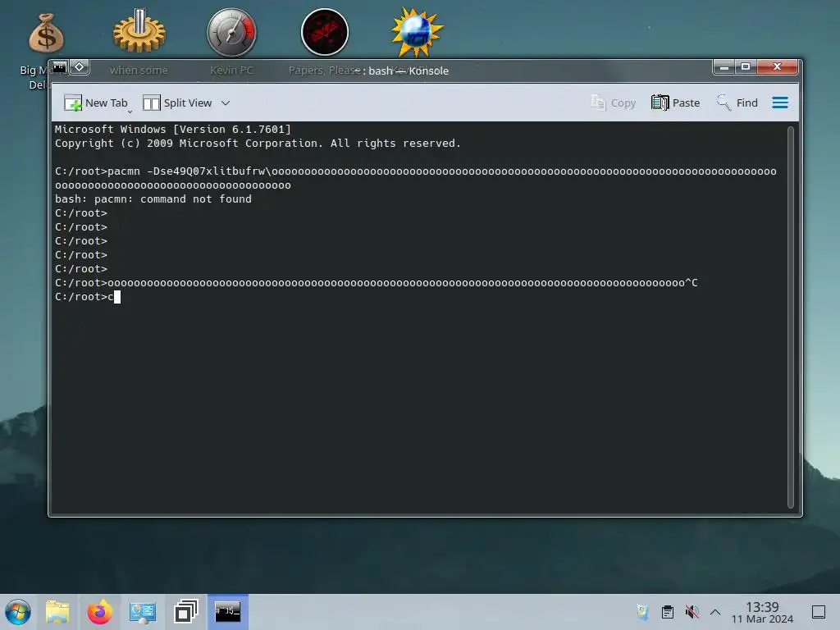The width and height of the screenshot is (840, 630).
Task: Open the sun globe desktop icon
Action: coord(417,33)
